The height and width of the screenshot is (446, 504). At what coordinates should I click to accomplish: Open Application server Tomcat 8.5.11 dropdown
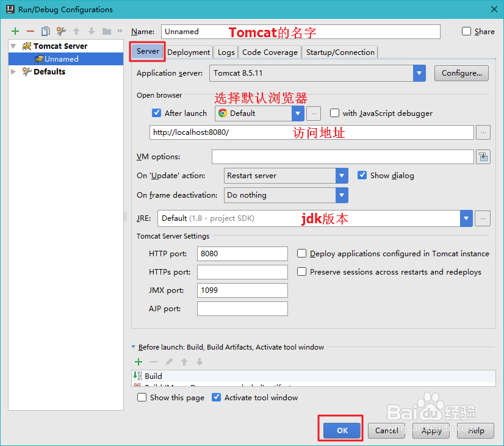coord(419,73)
